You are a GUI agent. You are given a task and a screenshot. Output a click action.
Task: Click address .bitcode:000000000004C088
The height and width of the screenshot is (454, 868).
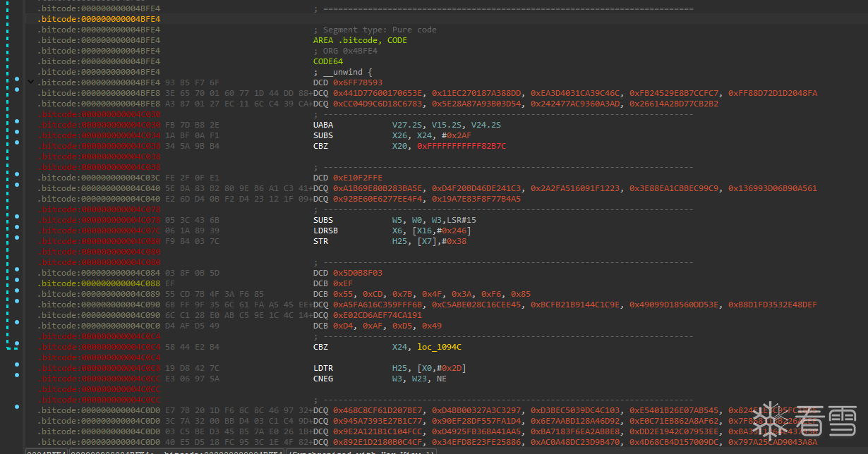pyautogui.click(x=99, y=283)
